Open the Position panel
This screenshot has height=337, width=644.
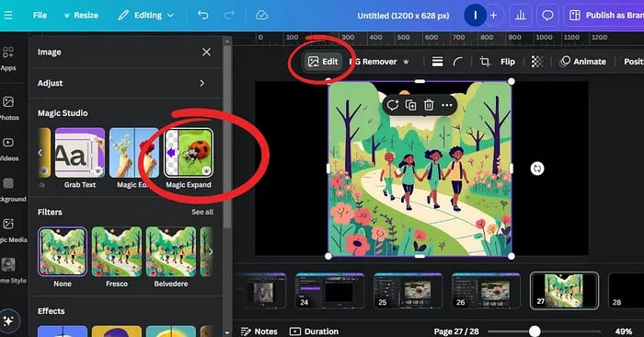(x=633, y=62)
